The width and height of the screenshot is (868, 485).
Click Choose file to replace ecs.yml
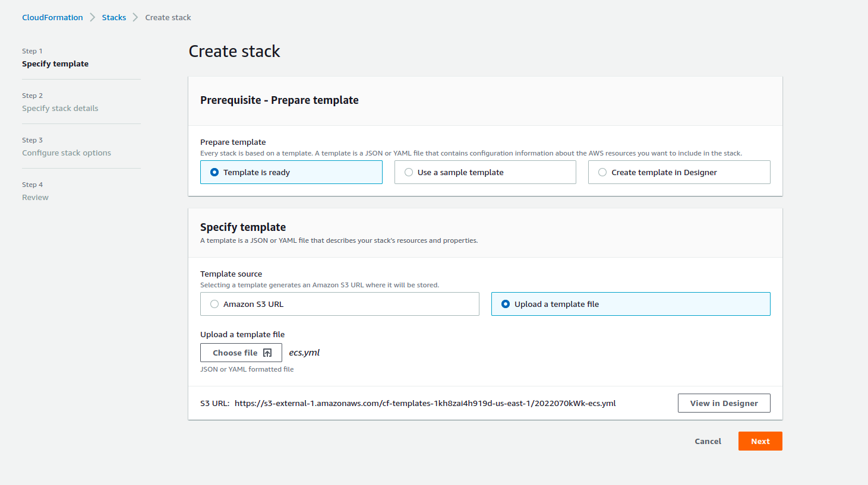point(241,352)
